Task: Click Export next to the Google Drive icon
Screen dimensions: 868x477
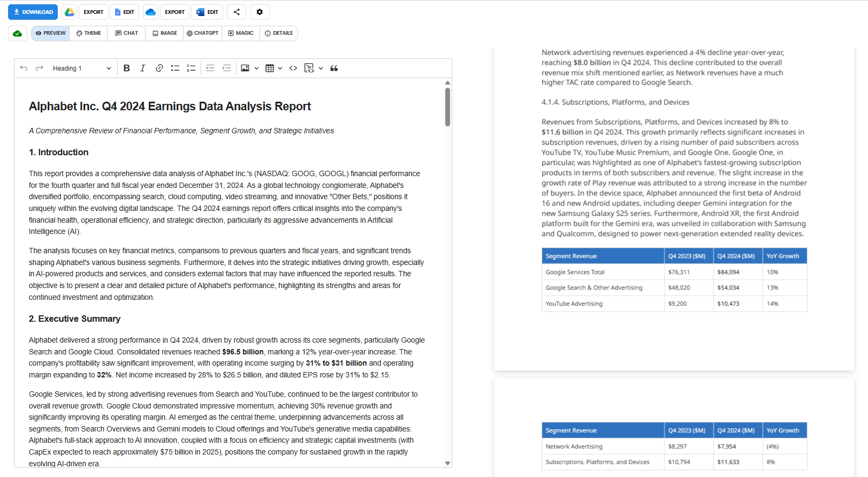Action: coord(93,12)
